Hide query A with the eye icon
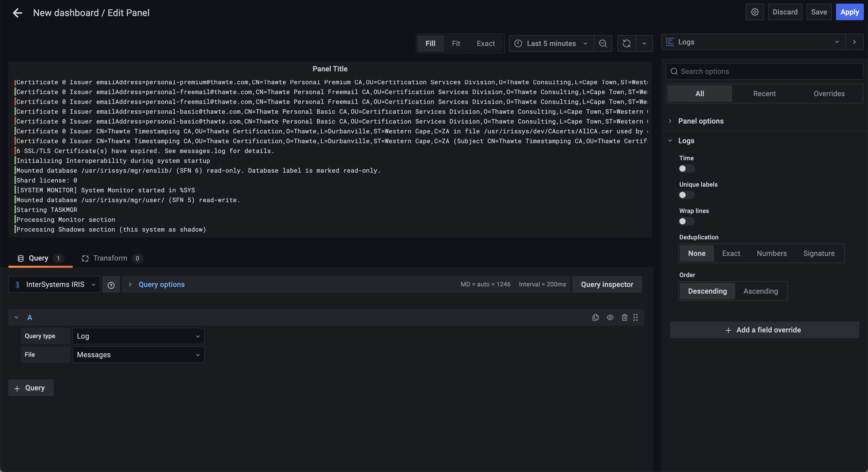 (610, 317)
